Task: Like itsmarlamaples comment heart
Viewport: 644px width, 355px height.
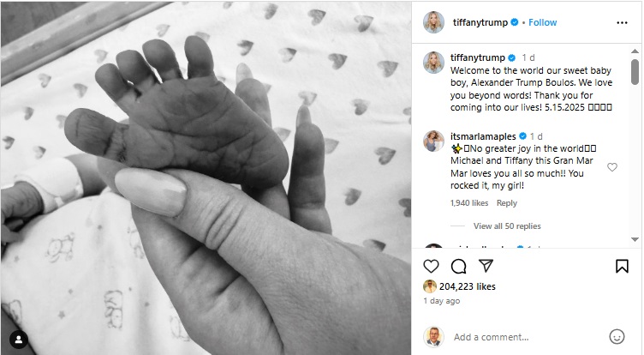Action: [612, 167]
